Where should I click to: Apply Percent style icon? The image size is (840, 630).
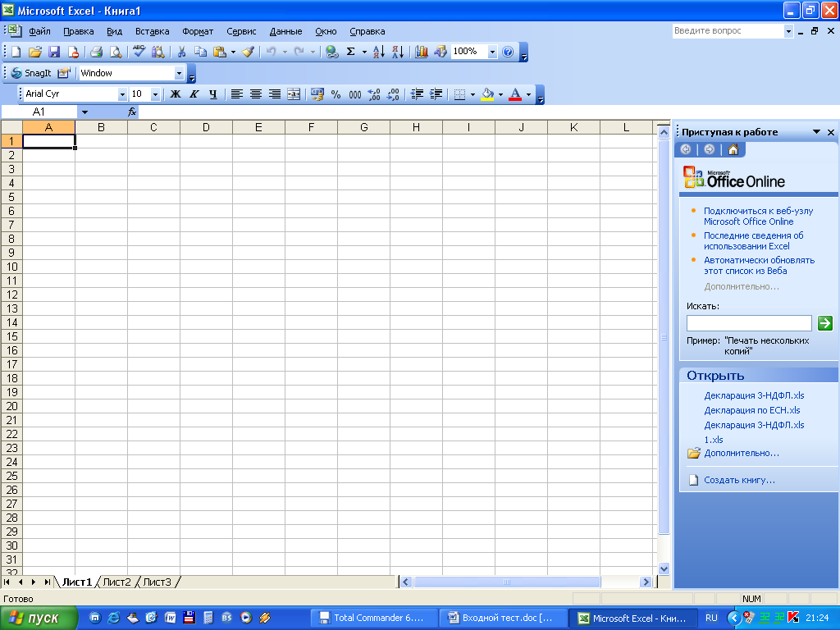click(336, 94)
